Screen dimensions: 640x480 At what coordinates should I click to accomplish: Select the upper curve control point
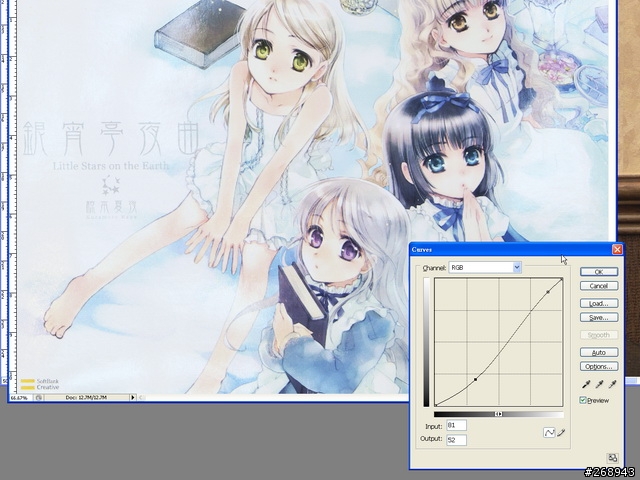tap(548, 292)
